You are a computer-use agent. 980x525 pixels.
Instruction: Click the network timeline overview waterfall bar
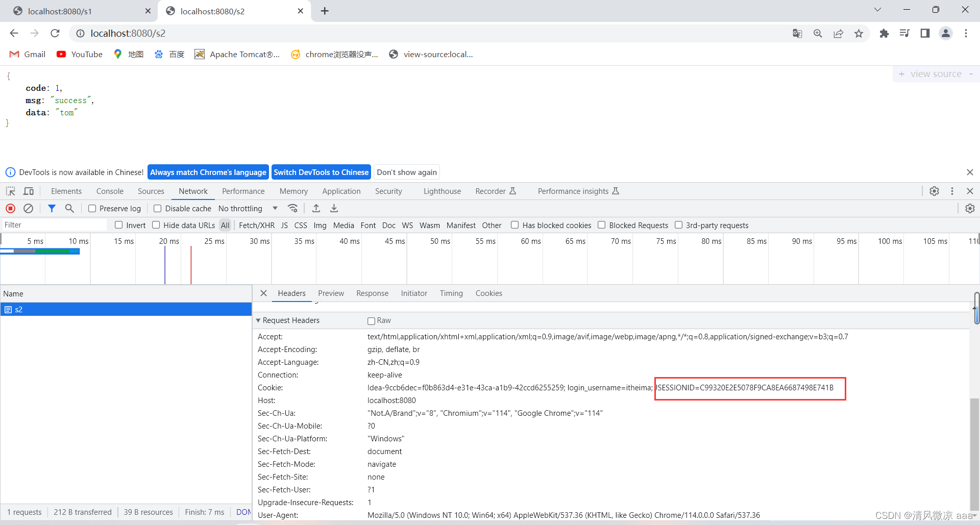40,251
